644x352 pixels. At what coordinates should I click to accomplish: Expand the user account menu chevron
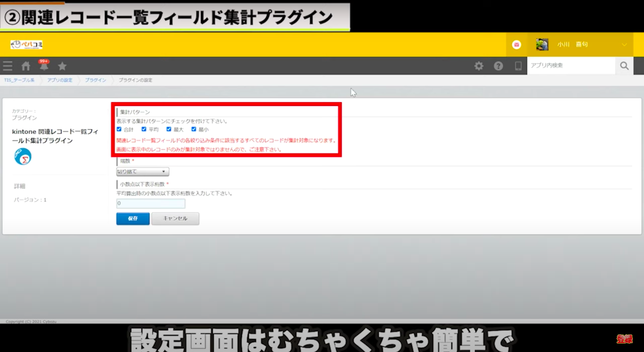[624, 45]
